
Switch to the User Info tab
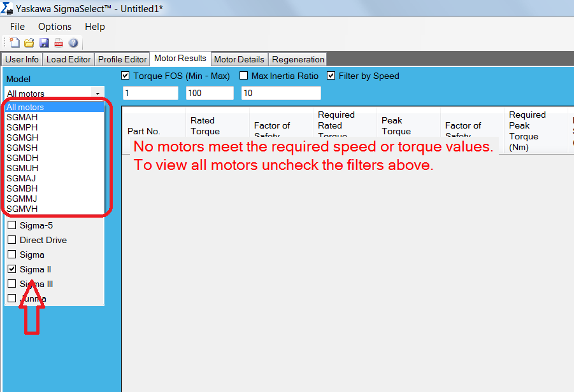(22, 59)
